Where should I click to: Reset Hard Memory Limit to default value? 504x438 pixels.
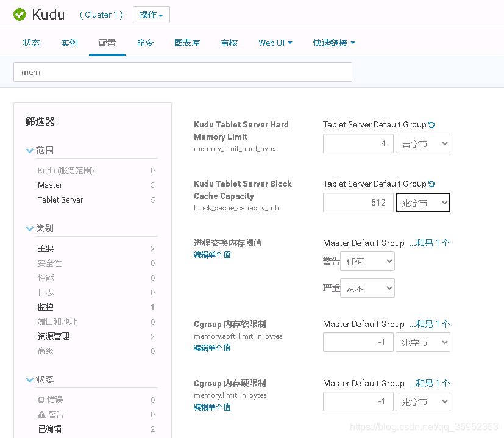point(431,125)
